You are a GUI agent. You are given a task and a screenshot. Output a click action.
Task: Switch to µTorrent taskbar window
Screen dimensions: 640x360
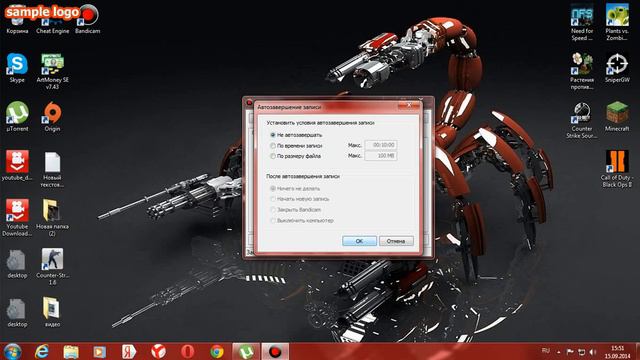pos(246,351)
